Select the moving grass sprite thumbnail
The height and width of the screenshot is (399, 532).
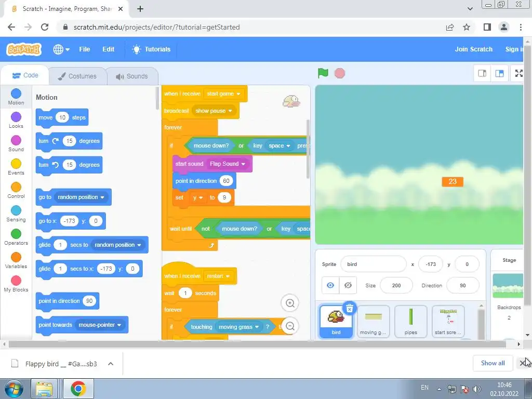pos(373,322)
